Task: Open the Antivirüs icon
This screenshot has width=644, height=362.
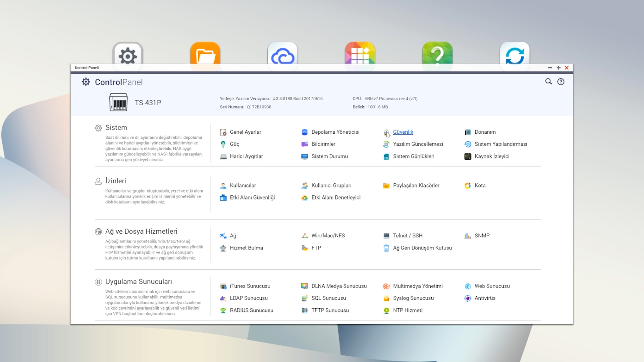Action: point(468,298)
